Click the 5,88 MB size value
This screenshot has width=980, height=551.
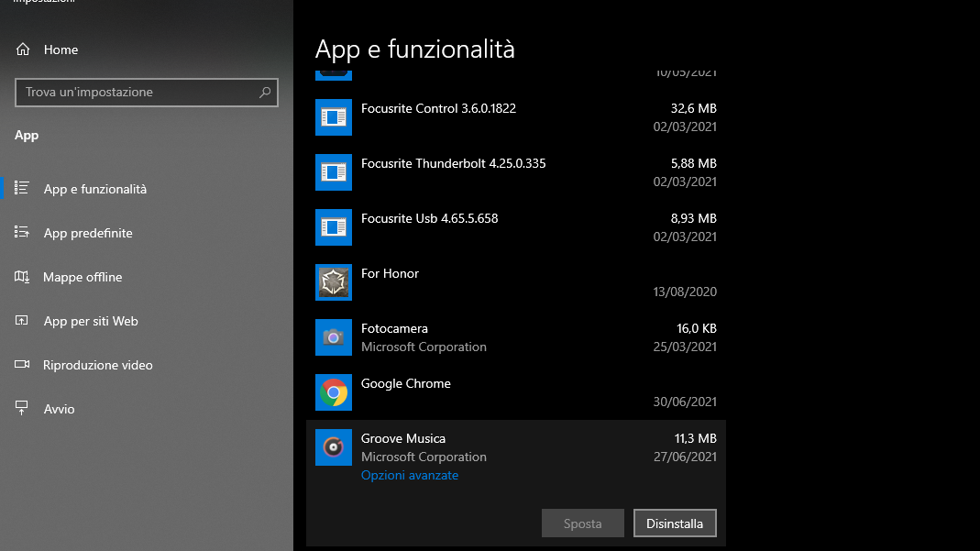[x=694, y=163]
